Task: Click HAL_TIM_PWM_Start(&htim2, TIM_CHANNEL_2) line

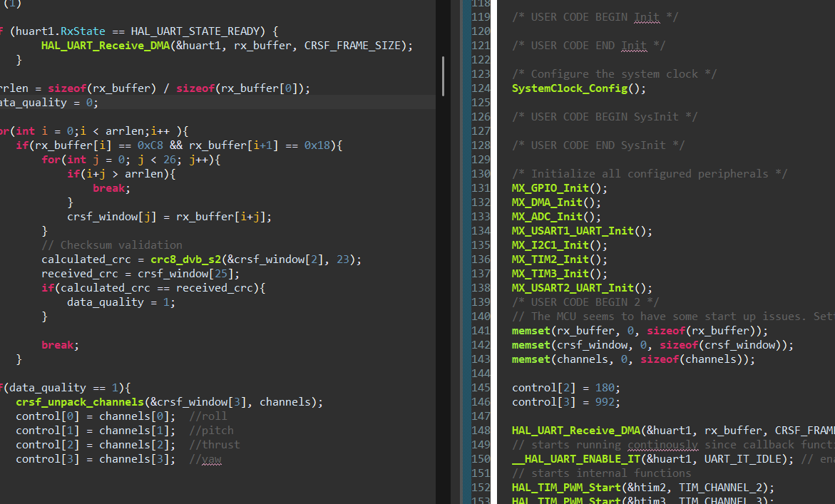Action: point(643,488)
